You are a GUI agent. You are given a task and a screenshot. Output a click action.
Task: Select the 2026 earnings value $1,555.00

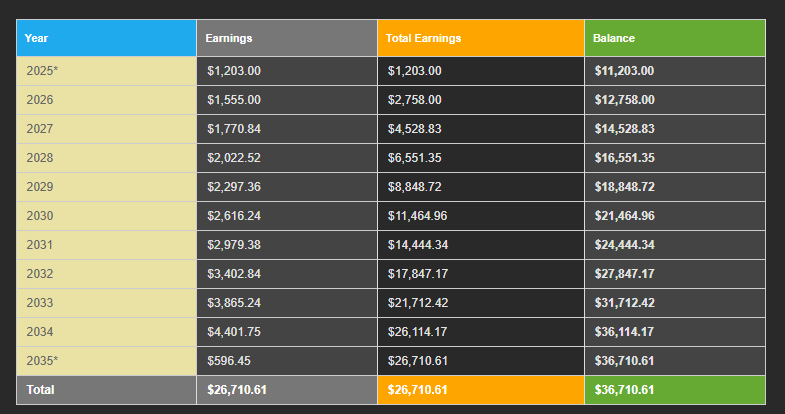[287, 100]
